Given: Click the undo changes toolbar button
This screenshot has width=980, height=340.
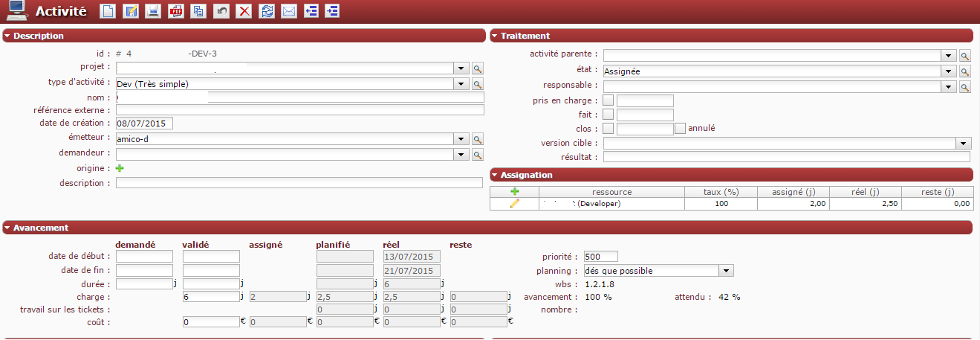Looking at the screenshot, I should pyautogui.click(x=221, y=11).
